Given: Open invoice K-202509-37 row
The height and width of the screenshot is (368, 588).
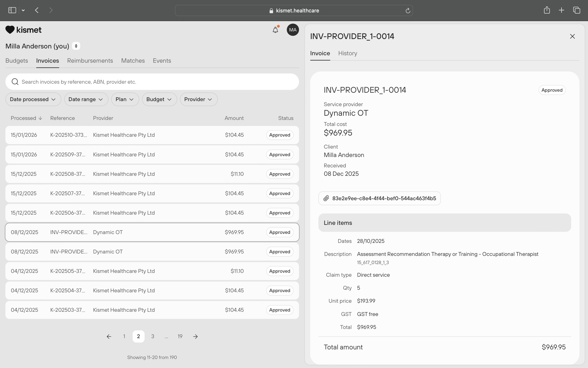Looking at the screenshot, I should point(152,155).
